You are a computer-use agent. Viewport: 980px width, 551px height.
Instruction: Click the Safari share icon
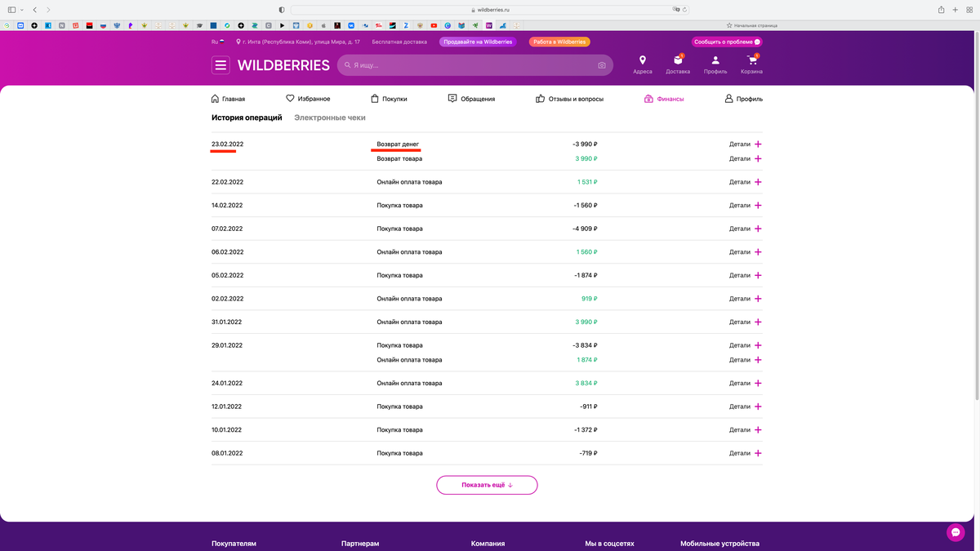click(x=942, y=10)
